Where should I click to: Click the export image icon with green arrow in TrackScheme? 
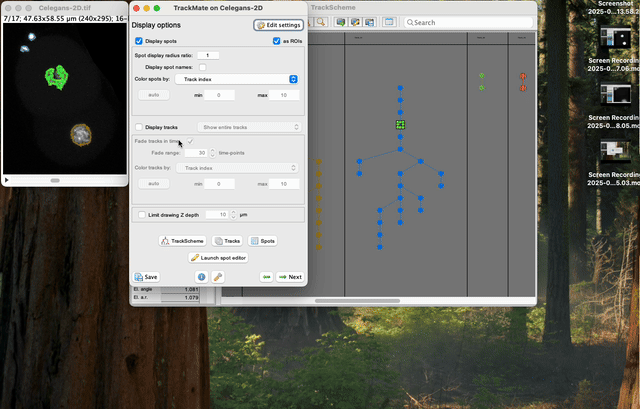[x=340, y=22]
